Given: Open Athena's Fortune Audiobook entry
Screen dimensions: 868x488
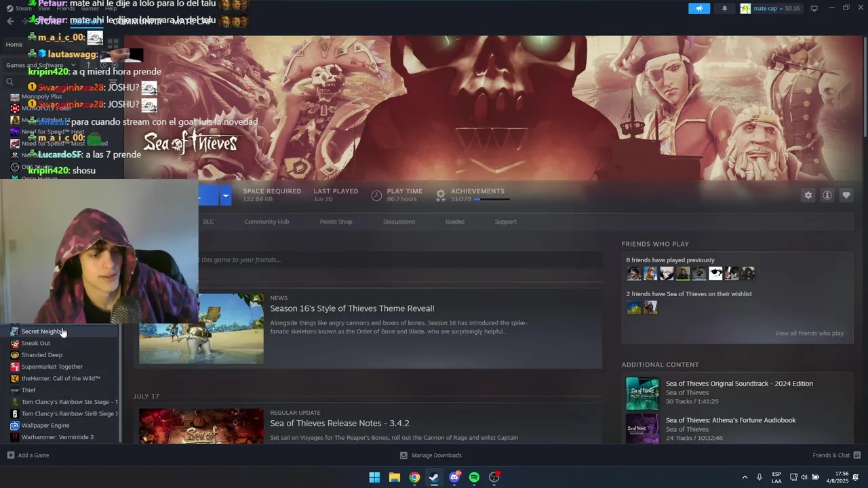Looking at the screenshot, I should 730,420.
